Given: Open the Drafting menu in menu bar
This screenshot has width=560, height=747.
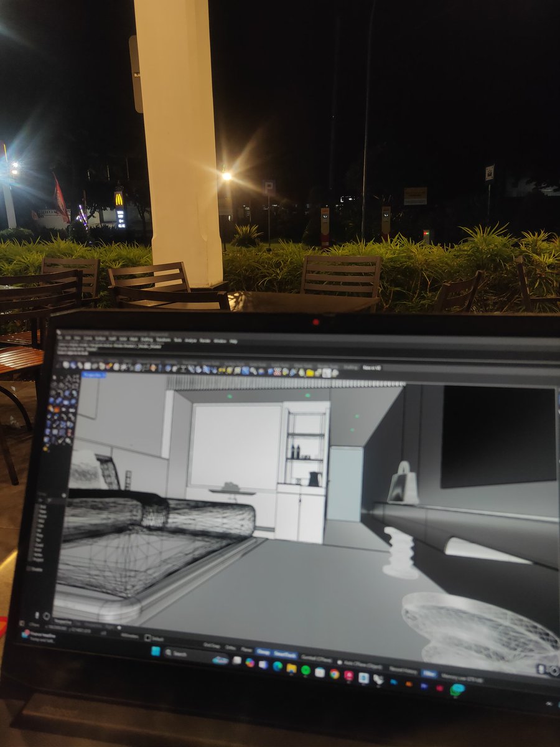Looking at the screenshot, I should 146,340.
